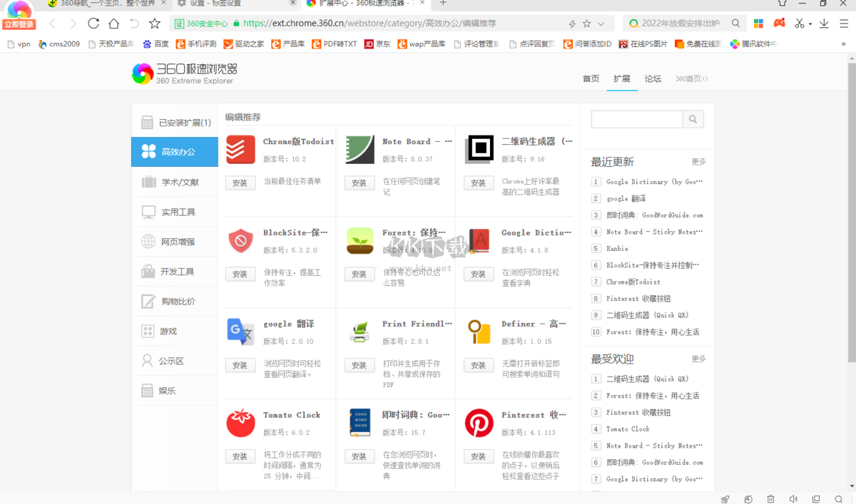
Task: Click the extension store search input field
Action: point(637,119)
